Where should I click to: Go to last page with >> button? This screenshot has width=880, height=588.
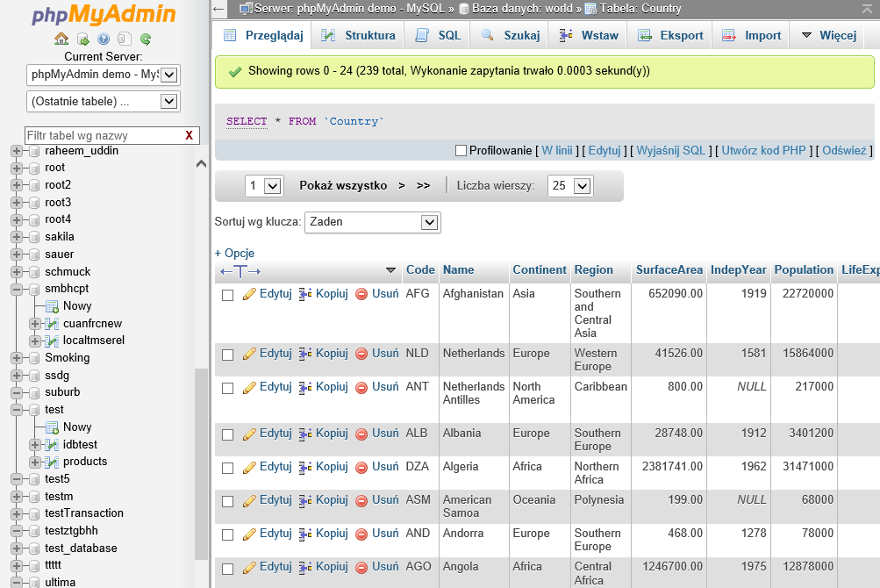point(423,186)
